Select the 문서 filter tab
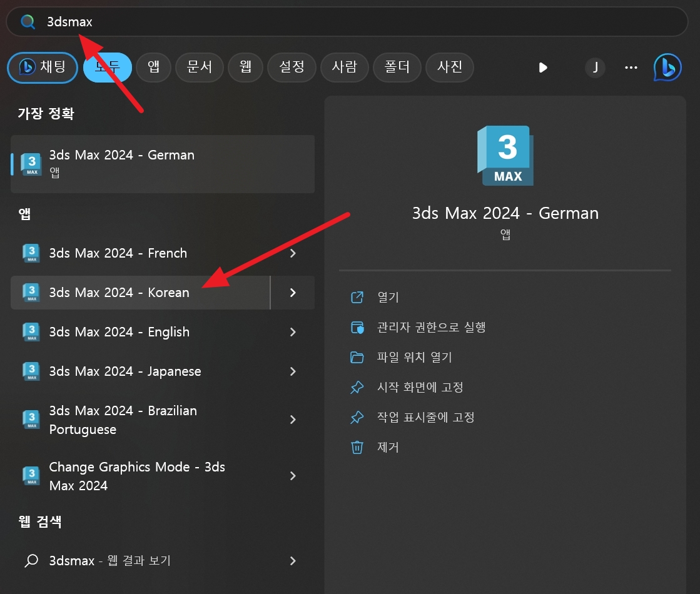This screenshot has width=700, height=594. tap(199, 68)
